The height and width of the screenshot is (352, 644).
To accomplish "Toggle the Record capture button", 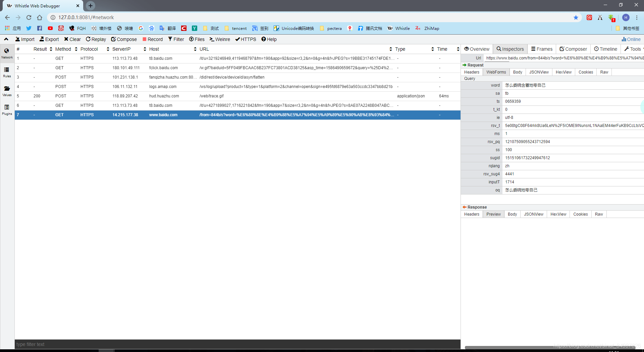I will (153, 39).
